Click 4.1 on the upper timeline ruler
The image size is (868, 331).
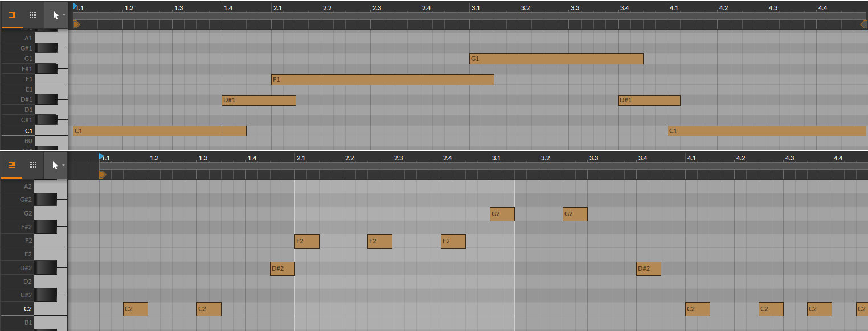click(674, 8)
